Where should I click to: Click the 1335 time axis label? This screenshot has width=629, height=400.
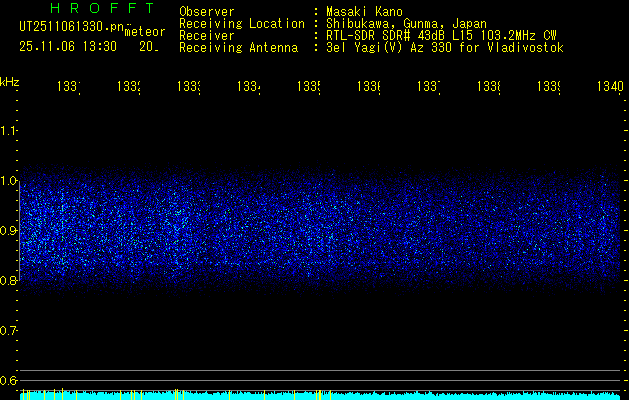click(x=309, y=86)
